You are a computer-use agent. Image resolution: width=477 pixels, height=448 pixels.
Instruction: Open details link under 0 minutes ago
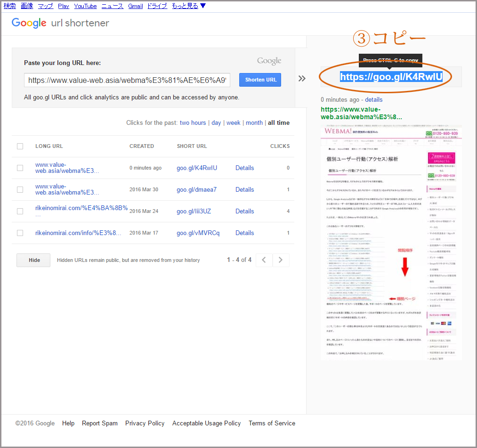(x=373, y=99)
